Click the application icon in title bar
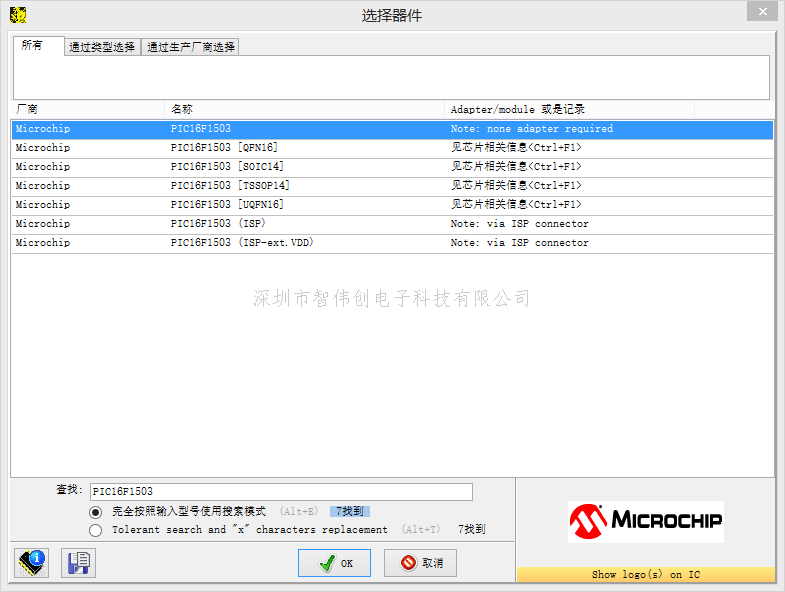The height and width of the screenshot is (592, 785). 18,15
